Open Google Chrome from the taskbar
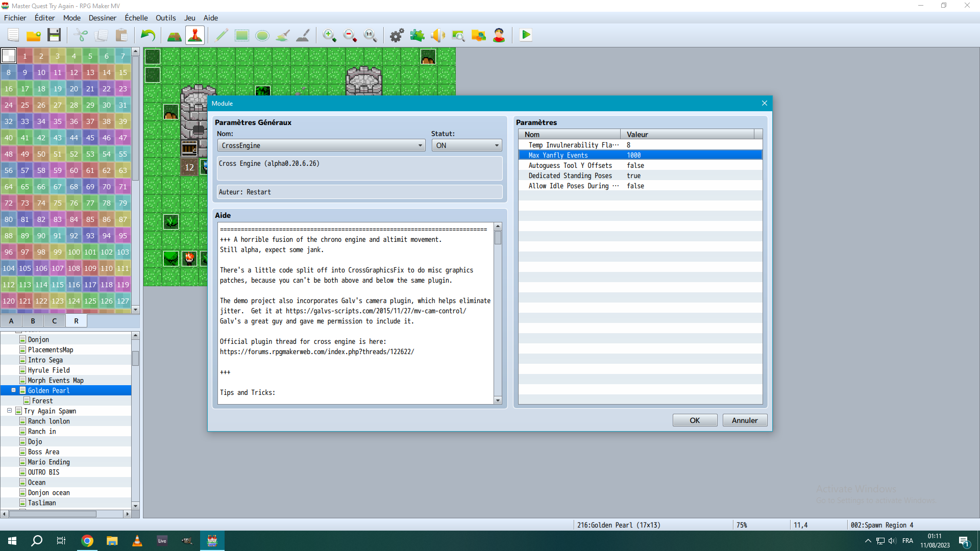Screen dimensions: 980x551 [x=87, y=541]
